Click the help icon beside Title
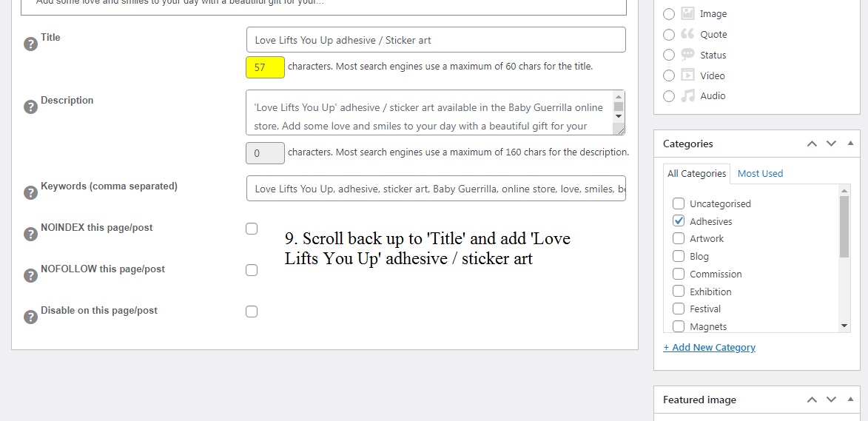This screenshot has width=868, height=421. pos(30,44)
